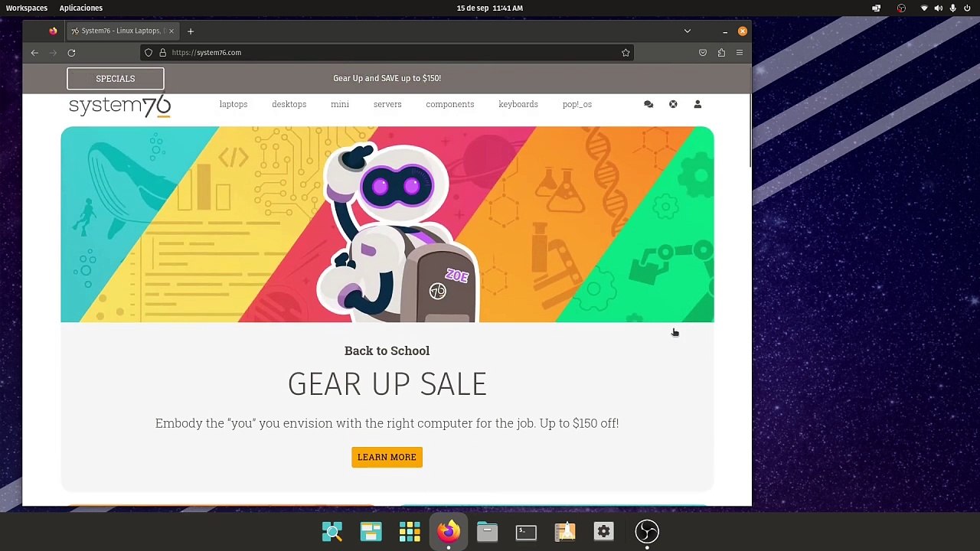Select the System76 browser tab
Image resolution: width=980 pixels, height=551 pixels.
(x=122, y=31)
